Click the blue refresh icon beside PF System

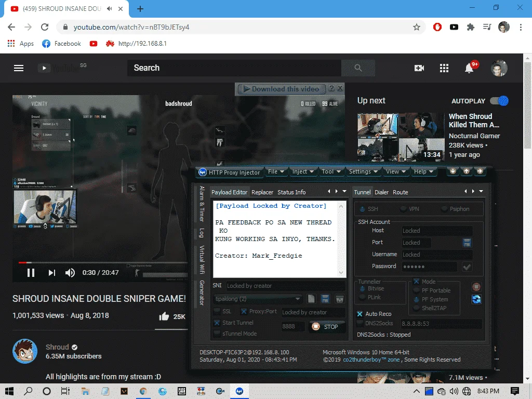click(476, 299)
